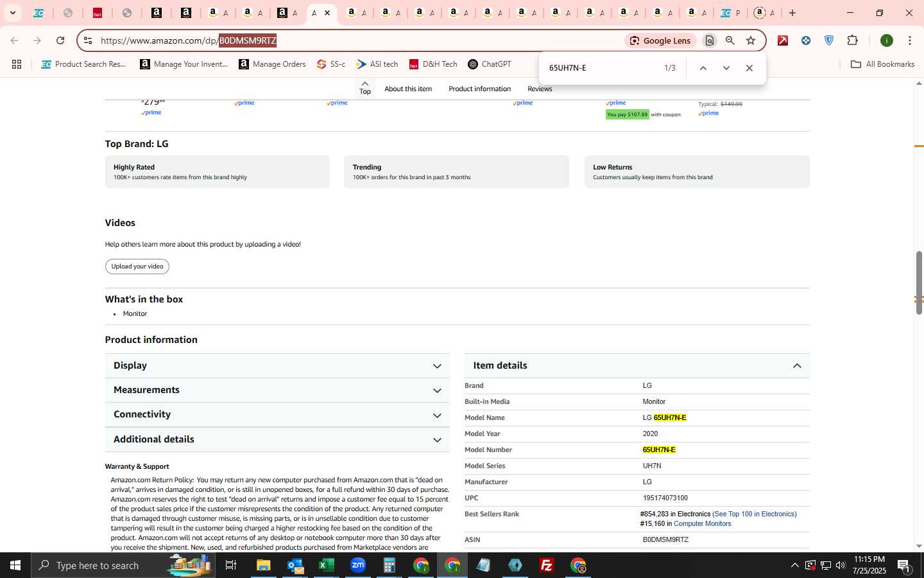Open Zoom from taskbar
The width and height of the screenshot is (924, 578).
click(358, 565)
